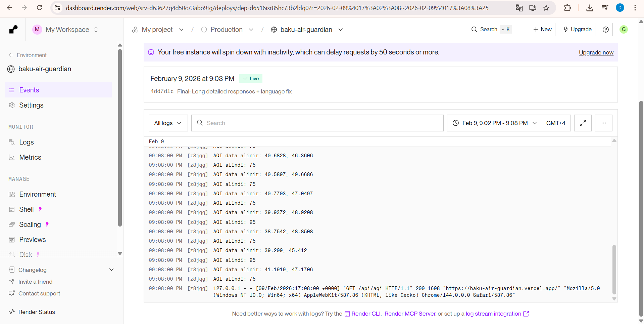Image resolution: width=644 pixels, height=324 pixels.
Task: Expand the Changelog section
Action: (61, 270)
